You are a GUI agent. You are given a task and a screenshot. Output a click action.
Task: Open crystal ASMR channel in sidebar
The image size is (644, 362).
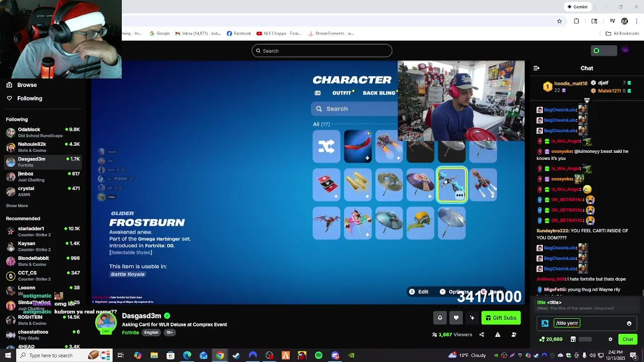(x=43, y=191)
